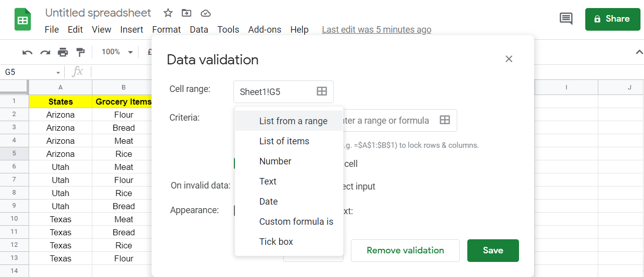The image size is (644, 277).
Task: Click the Arizona cell in row 2
Action: click(x=60, y=115)
